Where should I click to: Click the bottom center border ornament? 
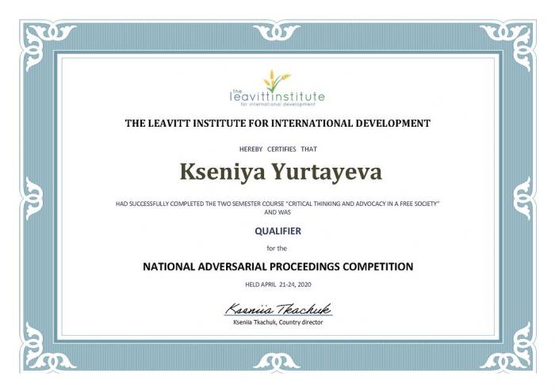click(x=277, y=361)
